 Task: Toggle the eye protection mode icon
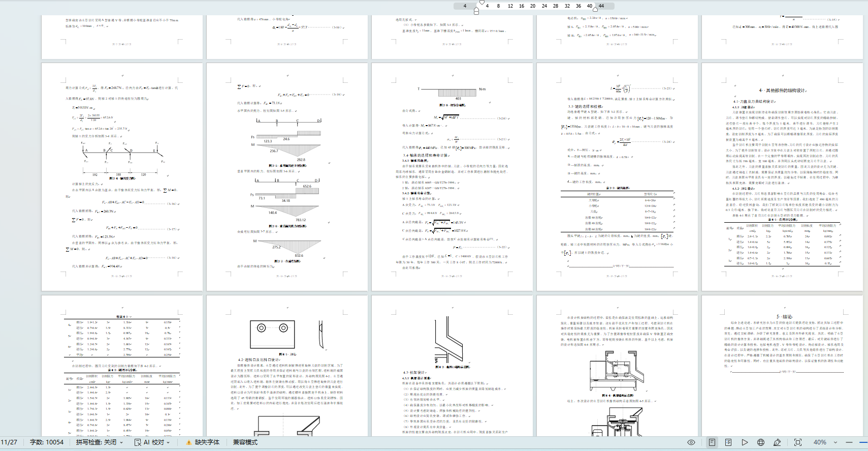[691, 442]
